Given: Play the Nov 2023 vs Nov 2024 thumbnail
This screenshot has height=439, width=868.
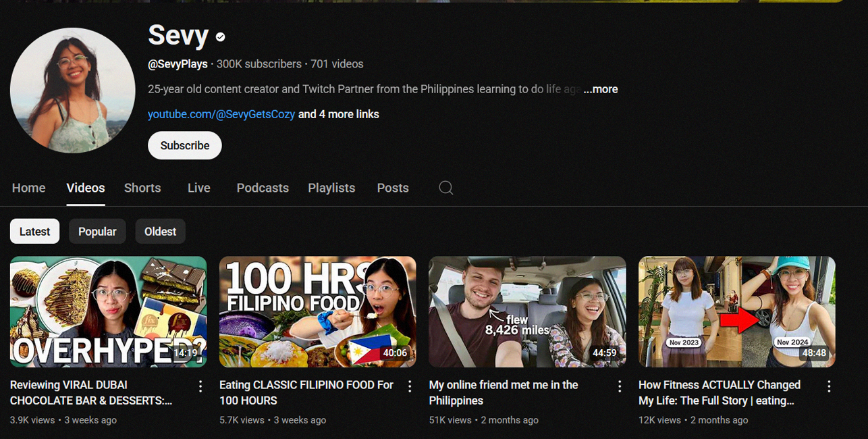Looking at the screenshot, I should [x=737, y=311].
